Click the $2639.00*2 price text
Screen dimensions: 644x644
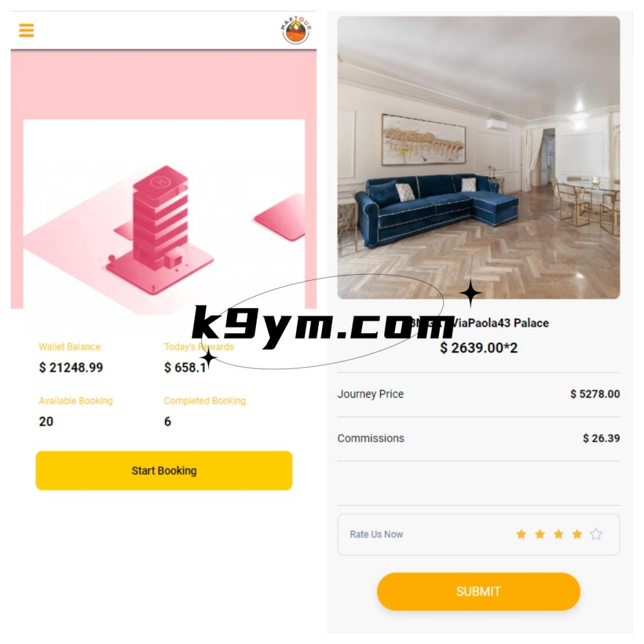[x=479, y=348]
